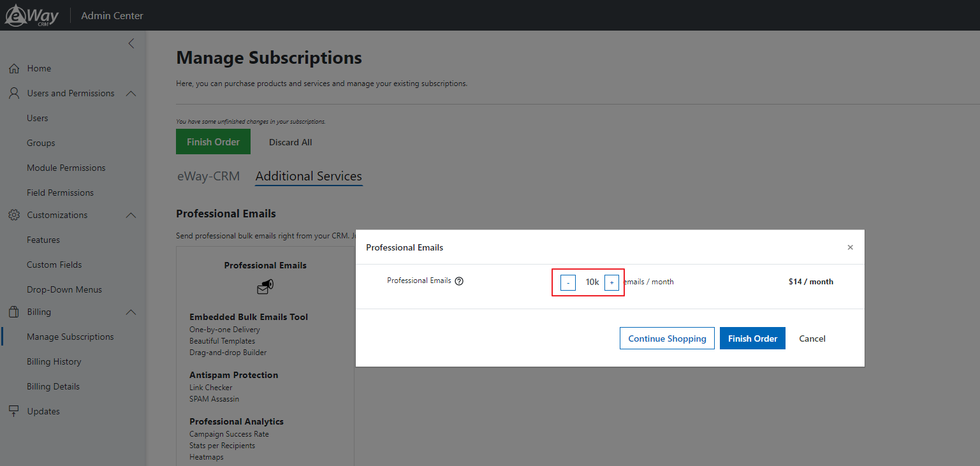Click Continue Shopping in dialog
The width and height of the screenshot is (980, 466).
(x=667, y=339)
